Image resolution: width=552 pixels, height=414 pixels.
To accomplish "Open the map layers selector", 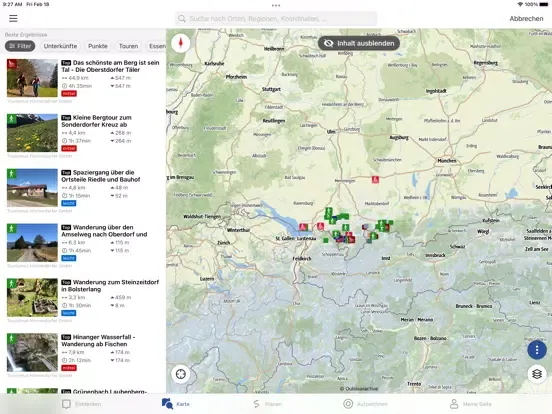I will pyautogui.click(x=537, y=374).
